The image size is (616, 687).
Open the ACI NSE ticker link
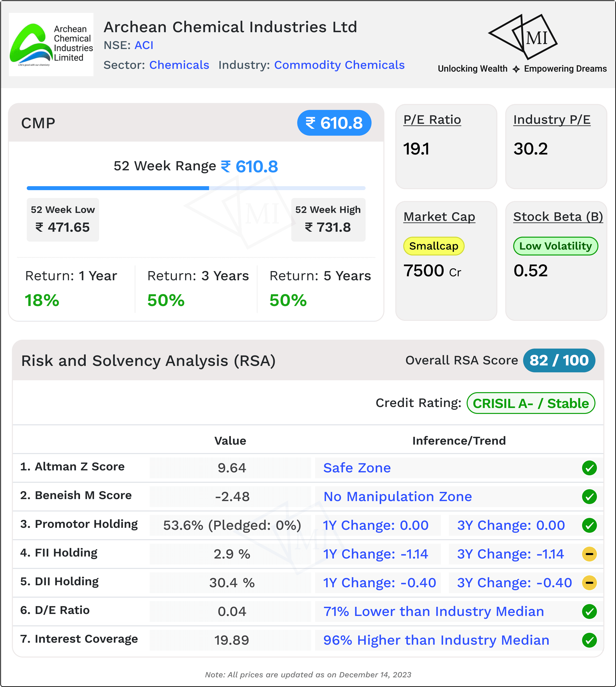144,45
